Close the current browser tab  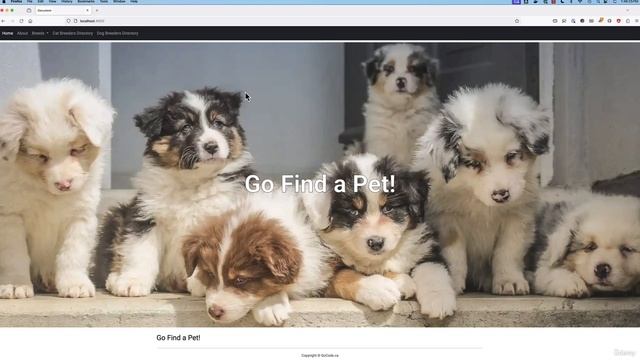click(x=87, y=10)
